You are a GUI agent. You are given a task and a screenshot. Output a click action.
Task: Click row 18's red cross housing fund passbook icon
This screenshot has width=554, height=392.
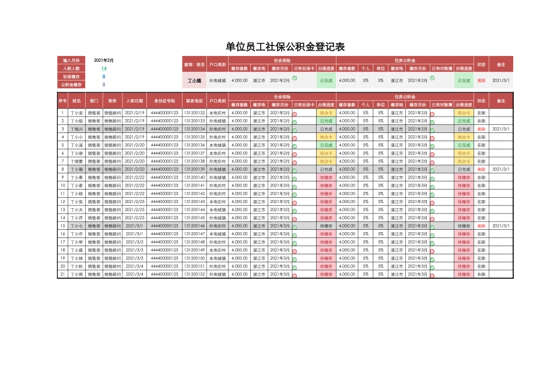(x=433, y=251)
